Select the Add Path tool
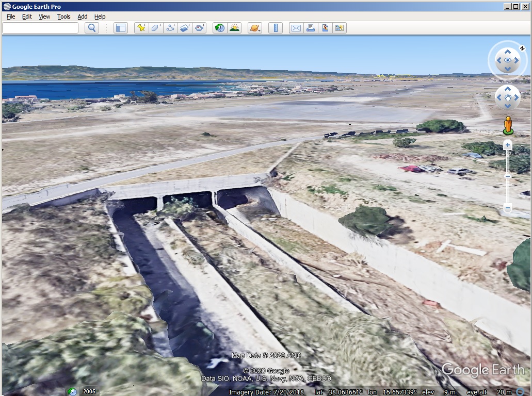Screen dimensions: 532x396 (170, 28)
